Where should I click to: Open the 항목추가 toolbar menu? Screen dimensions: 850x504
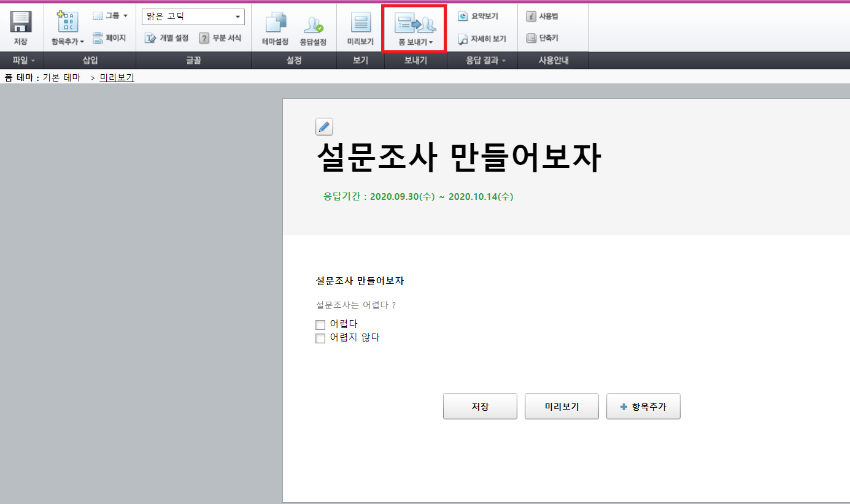tap(68, 28)
